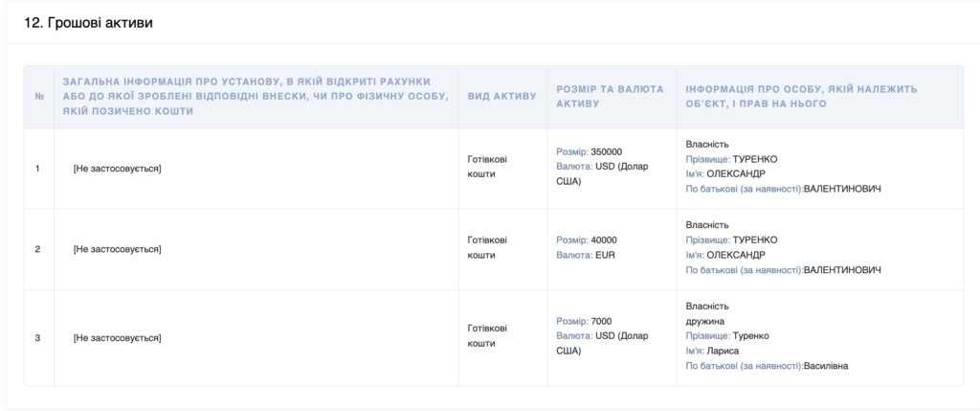Image resolution: width=980 pixels, height=411 pixels.
Task: Select the word "дружина" in row three
Action: click(705, 321)
